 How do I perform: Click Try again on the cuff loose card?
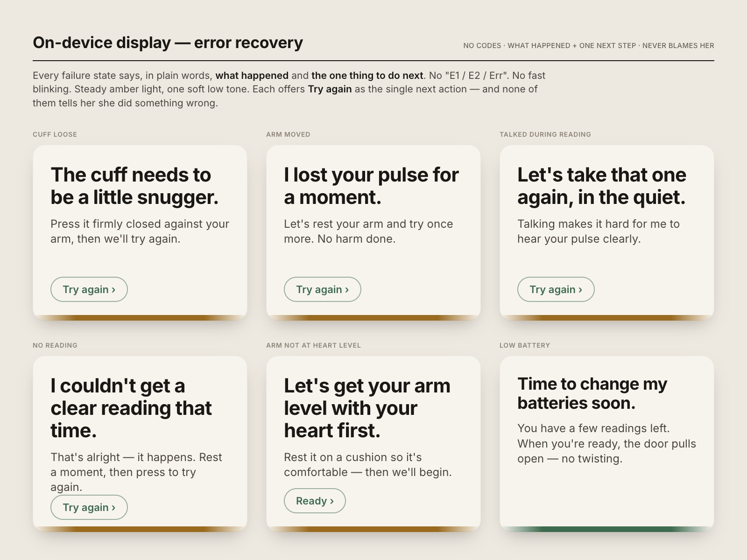[x=89, y=289]
